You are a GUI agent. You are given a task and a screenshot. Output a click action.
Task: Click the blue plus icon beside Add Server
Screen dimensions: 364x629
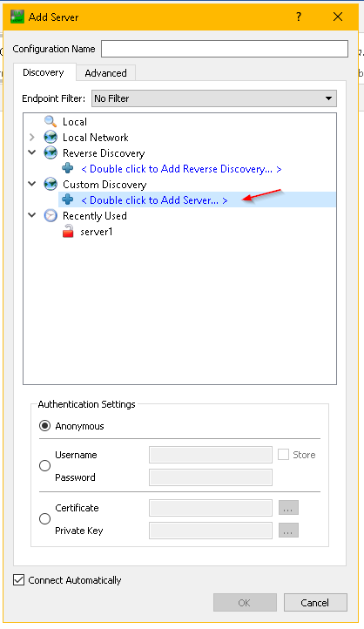[68, 200]
